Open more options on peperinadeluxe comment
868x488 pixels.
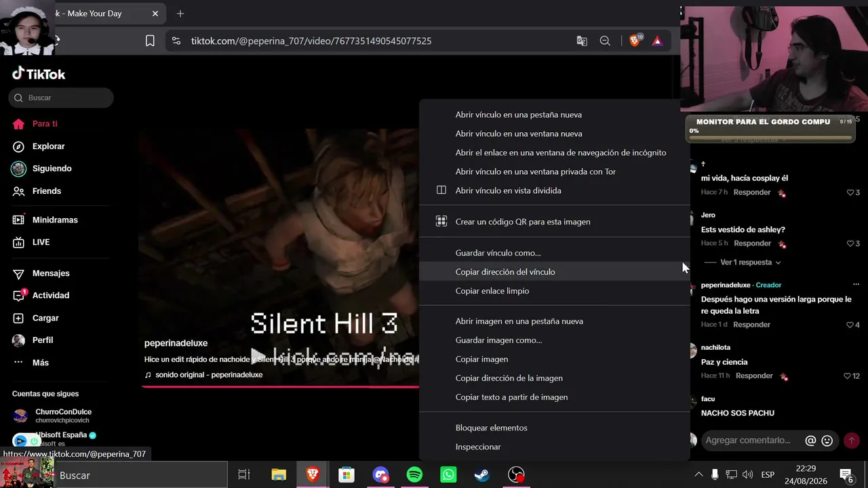pyautogui.click(x=856, y=285)
